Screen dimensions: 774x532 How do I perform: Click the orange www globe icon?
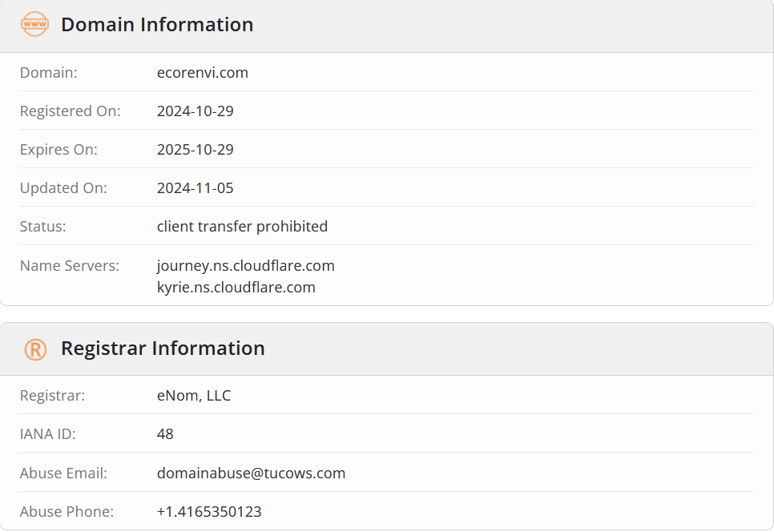34,24
